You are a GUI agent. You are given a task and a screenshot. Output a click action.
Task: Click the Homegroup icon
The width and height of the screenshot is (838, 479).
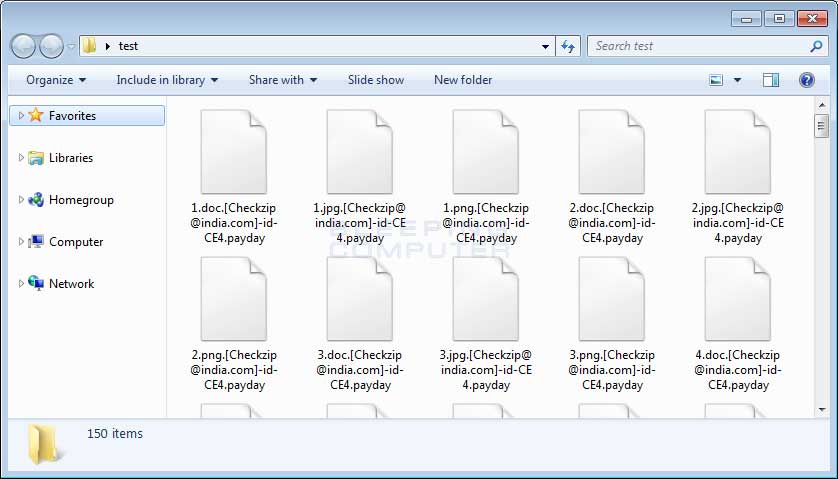click(x=36, y=200)
